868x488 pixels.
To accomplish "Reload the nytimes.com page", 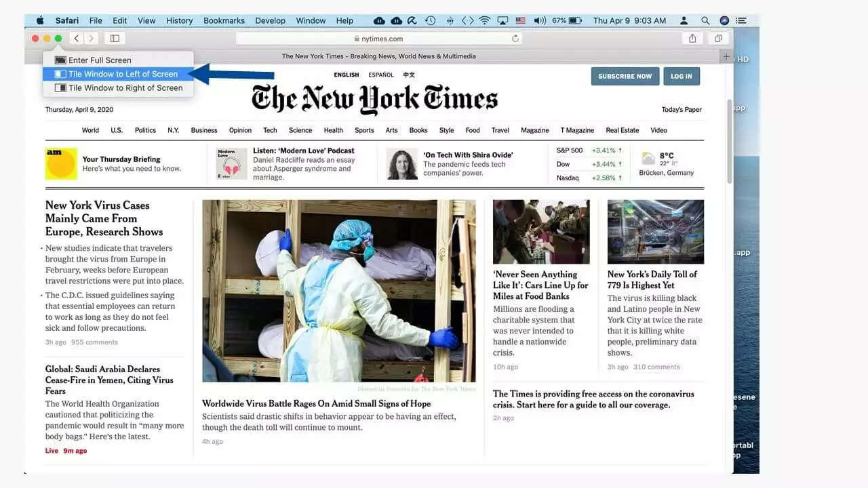I will 515,39.
